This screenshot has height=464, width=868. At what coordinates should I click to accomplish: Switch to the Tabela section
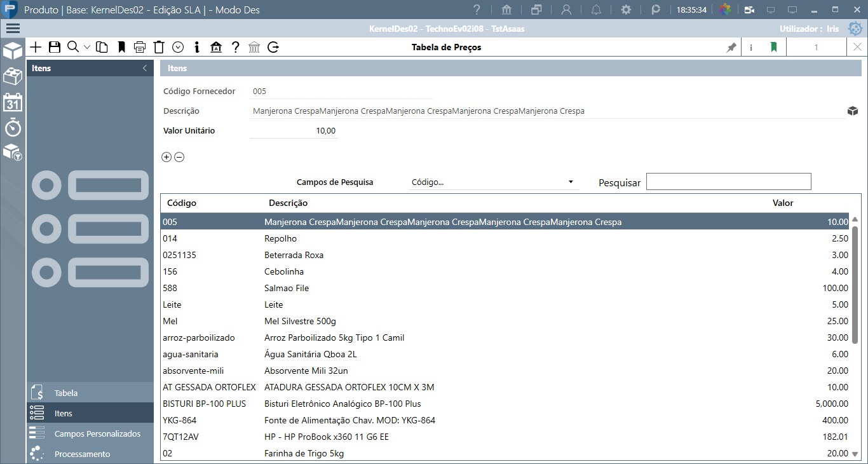[90, 393]
